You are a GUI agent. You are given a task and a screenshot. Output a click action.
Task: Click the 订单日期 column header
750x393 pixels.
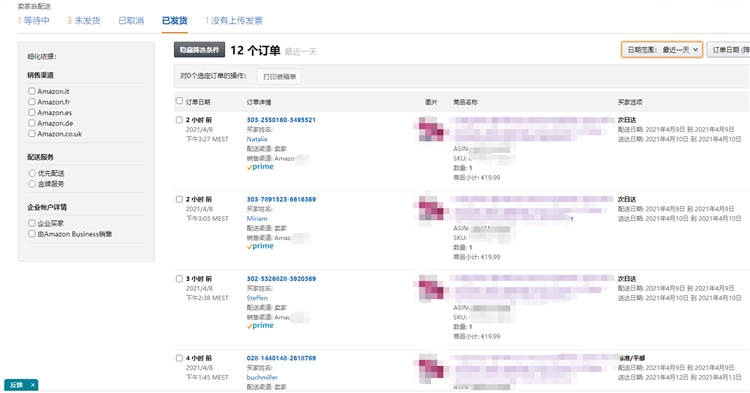click(x=198, y=102)
